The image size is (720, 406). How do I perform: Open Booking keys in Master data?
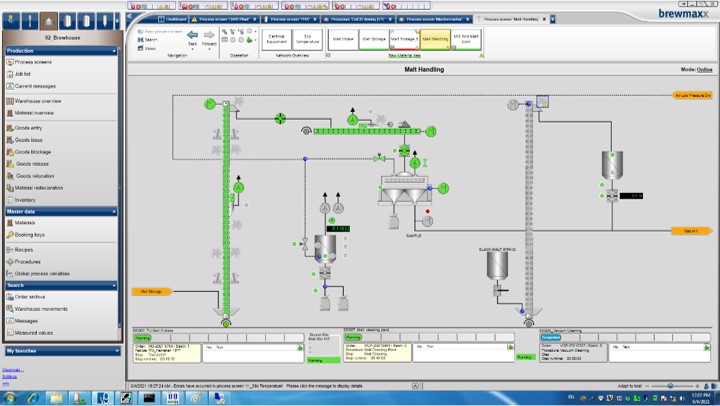click(x=30, y=235)
